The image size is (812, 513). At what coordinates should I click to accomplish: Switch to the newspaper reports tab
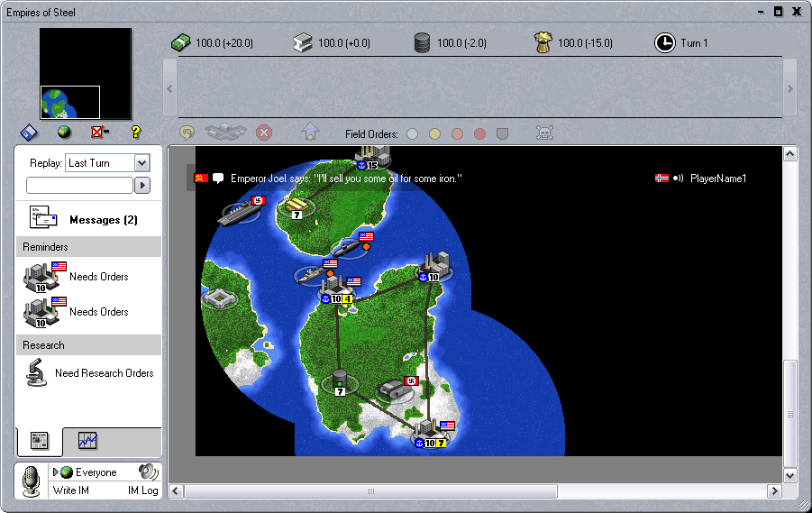(39, 441)
